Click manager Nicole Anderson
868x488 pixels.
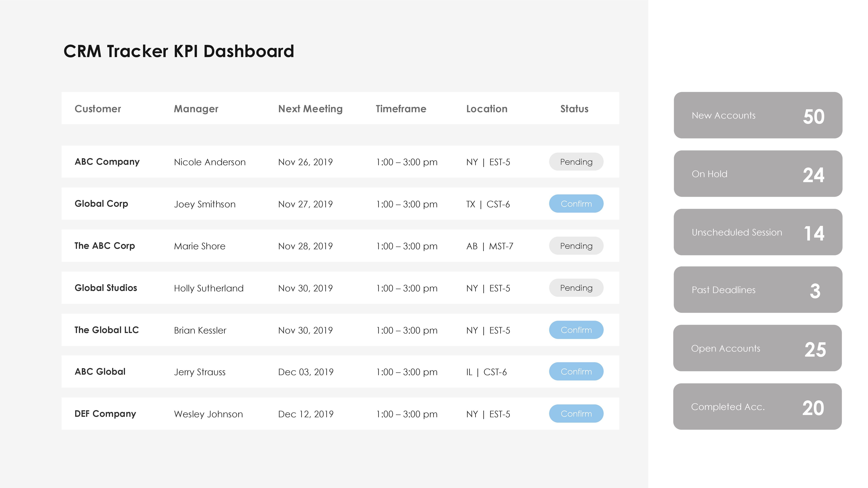click(210, 162)
